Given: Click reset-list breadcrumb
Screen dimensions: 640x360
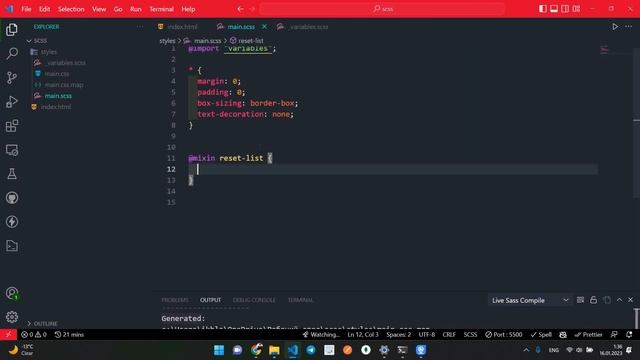Looking at the screenshot, I should (x=247, y=40).
